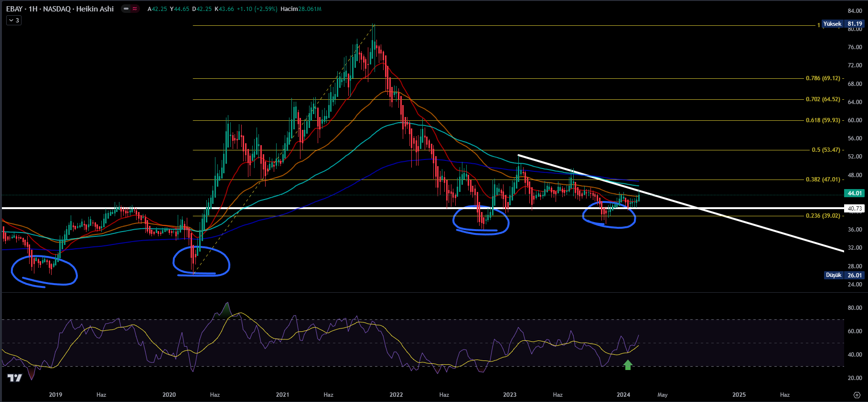
Task: Click 56.00 on the price scale
Action: point(855,138)
